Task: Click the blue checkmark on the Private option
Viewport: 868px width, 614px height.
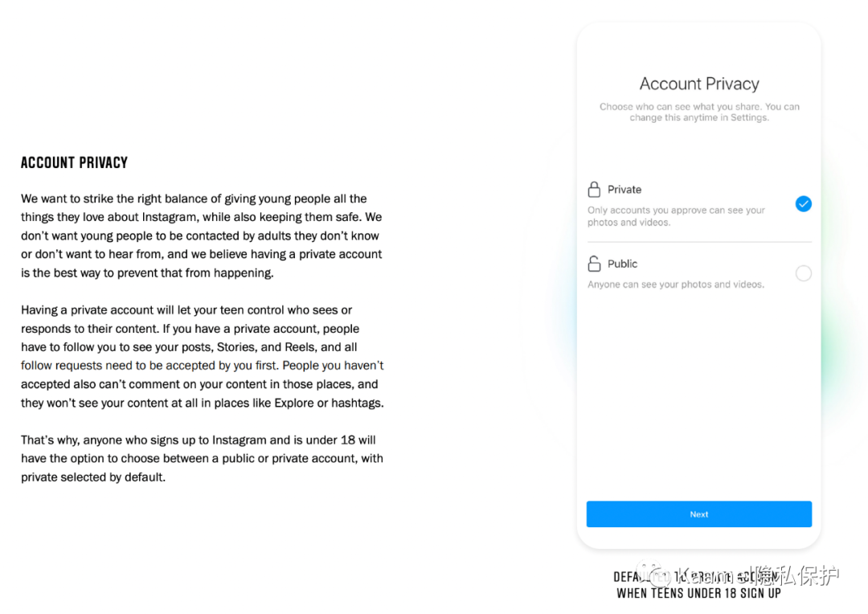Action: (x=803, y=204)
